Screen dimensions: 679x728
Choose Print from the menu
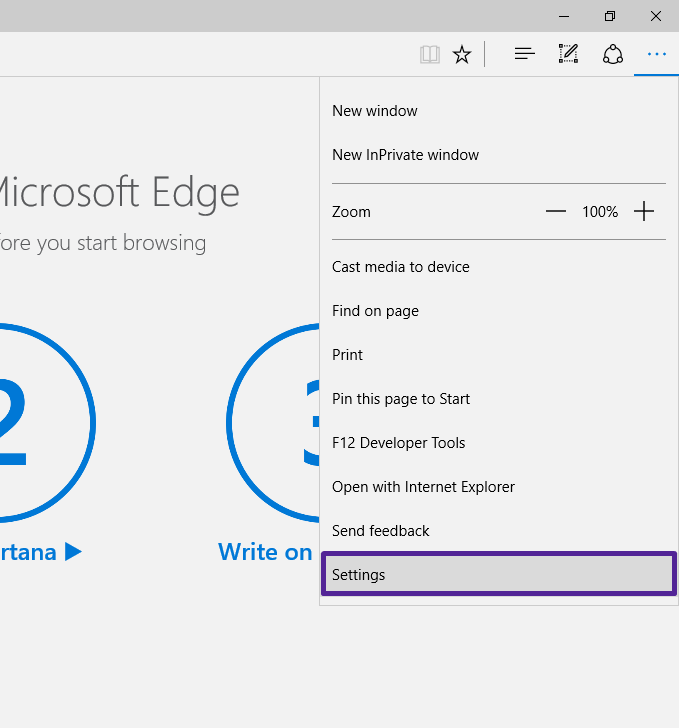point(499,355)
